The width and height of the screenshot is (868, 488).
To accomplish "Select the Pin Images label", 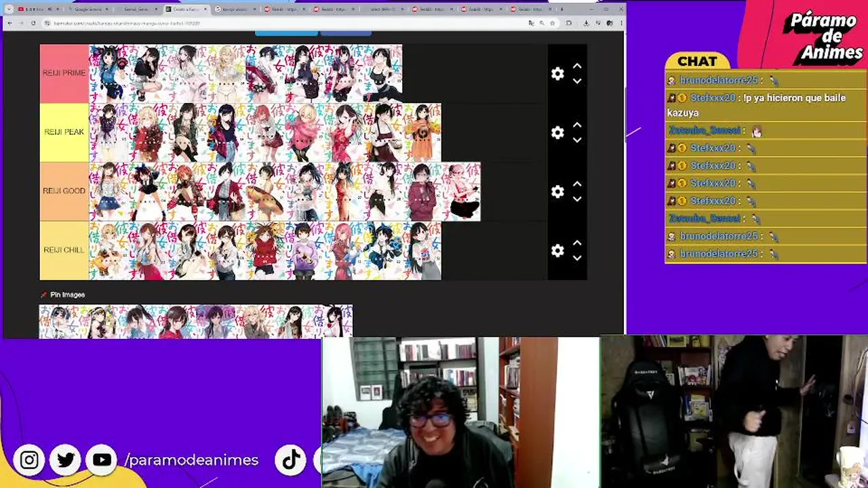I will (x=67, y=295).
